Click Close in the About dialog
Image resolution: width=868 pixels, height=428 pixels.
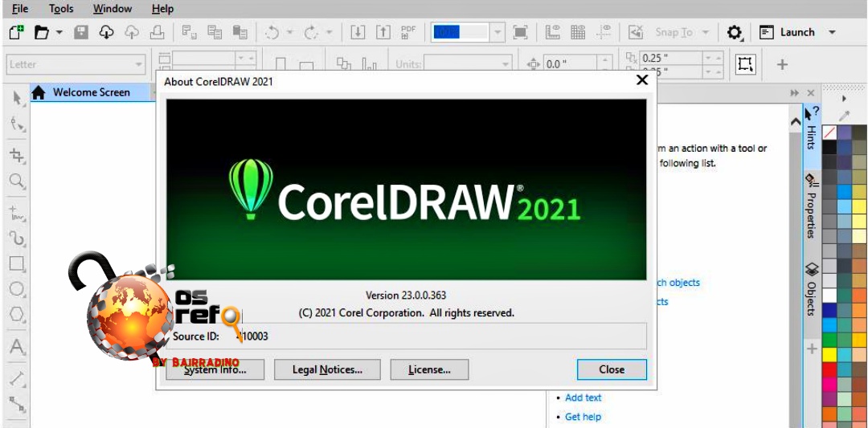(x=612, y=369)
